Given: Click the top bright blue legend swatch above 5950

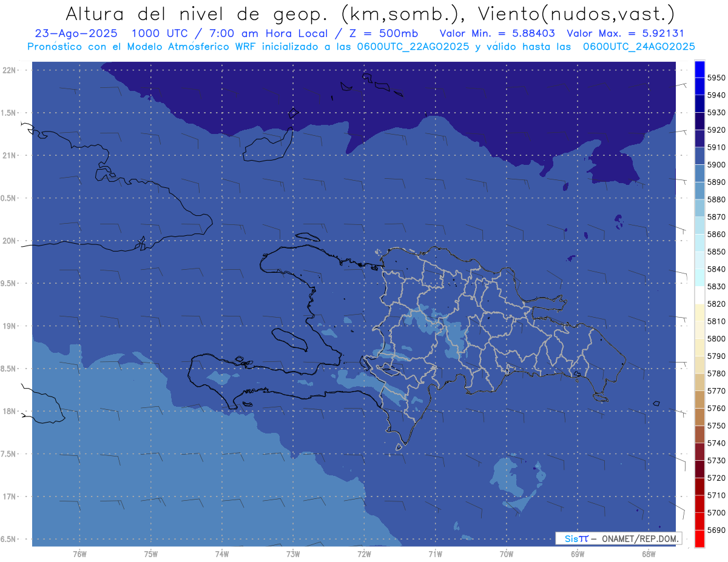Looking at the screenshot, I should (699, 69).
